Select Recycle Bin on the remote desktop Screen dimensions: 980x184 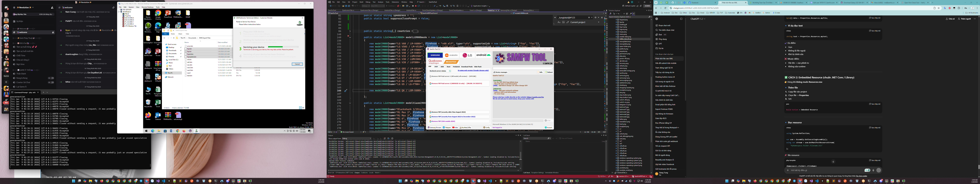[x=148, y=103]
